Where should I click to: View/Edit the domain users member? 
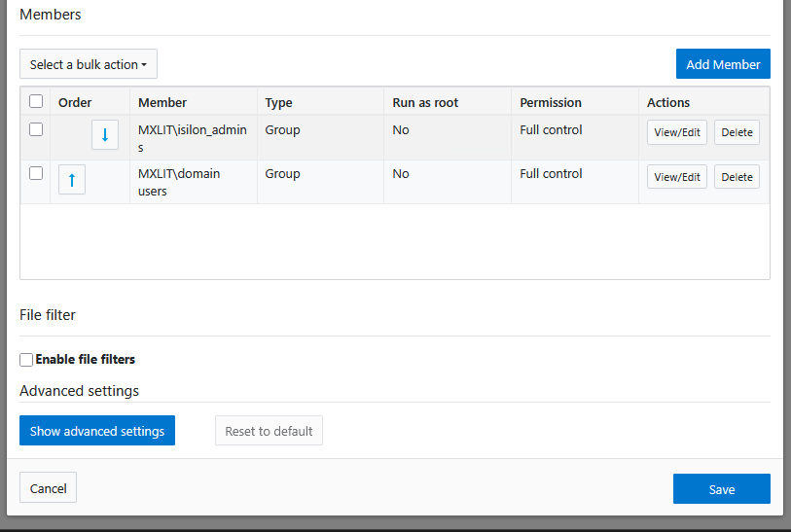tap(677, 177)
